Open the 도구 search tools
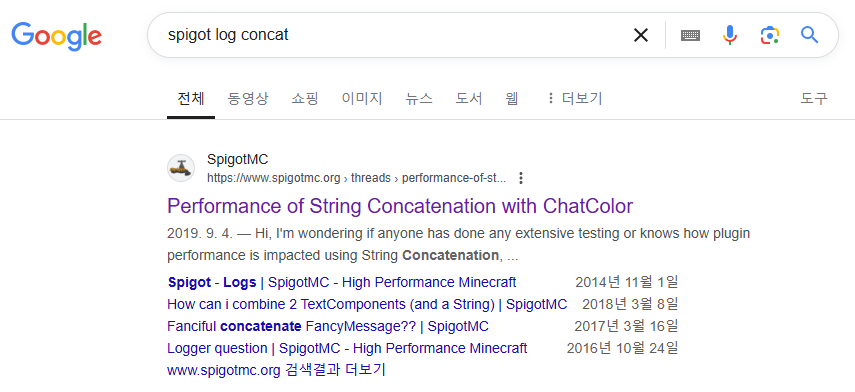This screenshot has width=855, height=392. (814, 99)
